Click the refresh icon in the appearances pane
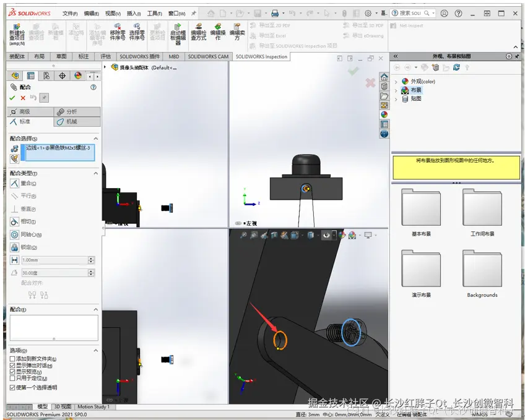Screen dimensions: 525x420 click(456, 67)
